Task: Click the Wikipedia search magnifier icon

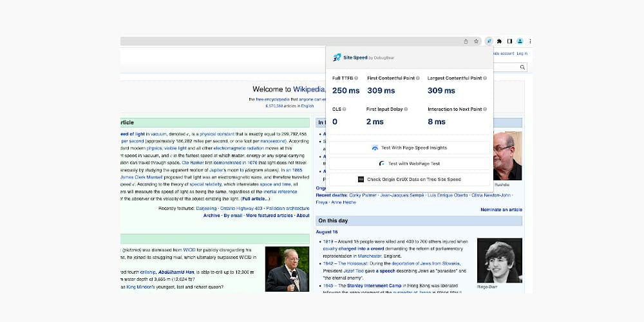Action: coord(522,67)
